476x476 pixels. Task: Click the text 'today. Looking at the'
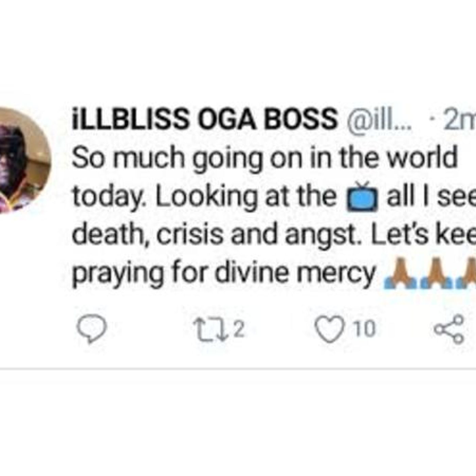[204, 197]
